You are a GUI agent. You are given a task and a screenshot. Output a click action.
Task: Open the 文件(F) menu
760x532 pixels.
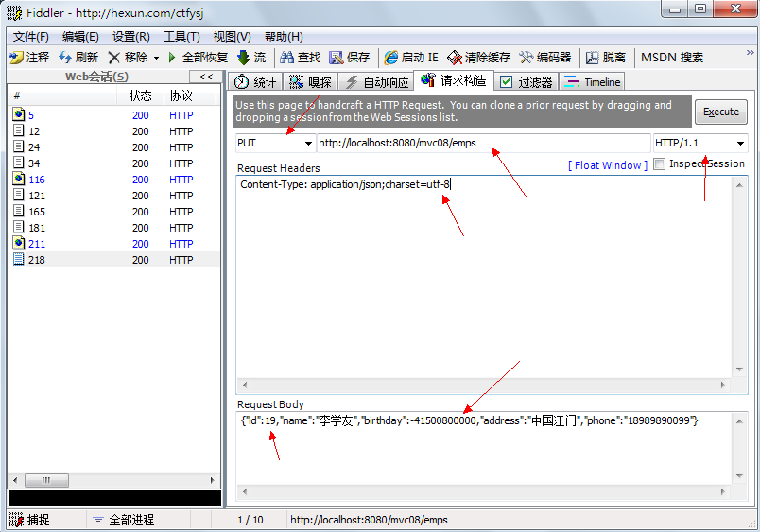click(x=30, y=37)
